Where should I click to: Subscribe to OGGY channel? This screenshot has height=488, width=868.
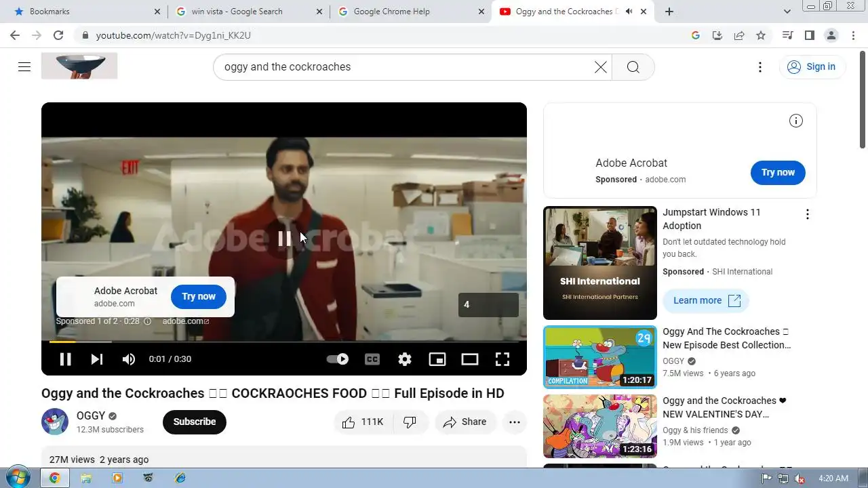click(195, 422)
